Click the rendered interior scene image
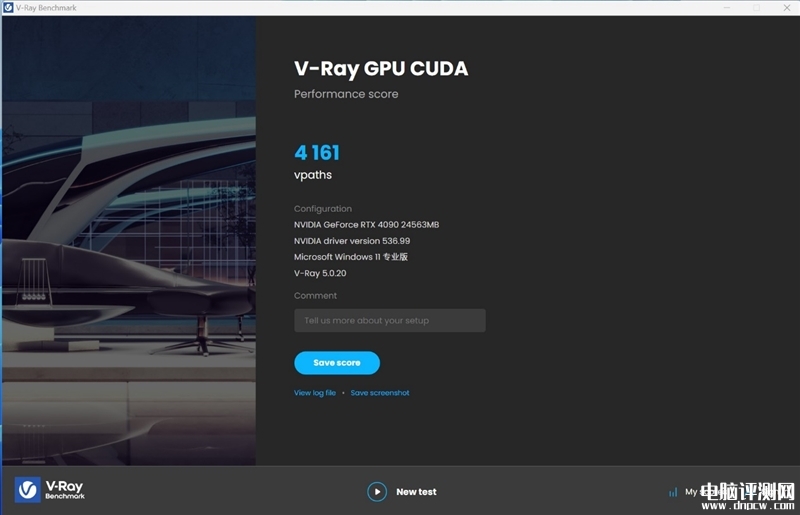The image size is (800, 515). 129,240
